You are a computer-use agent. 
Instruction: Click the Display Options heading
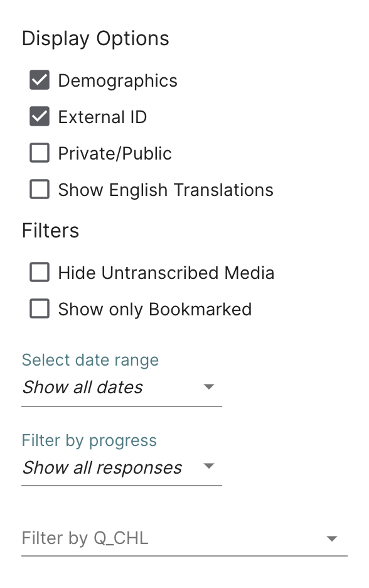pos(96,38)
